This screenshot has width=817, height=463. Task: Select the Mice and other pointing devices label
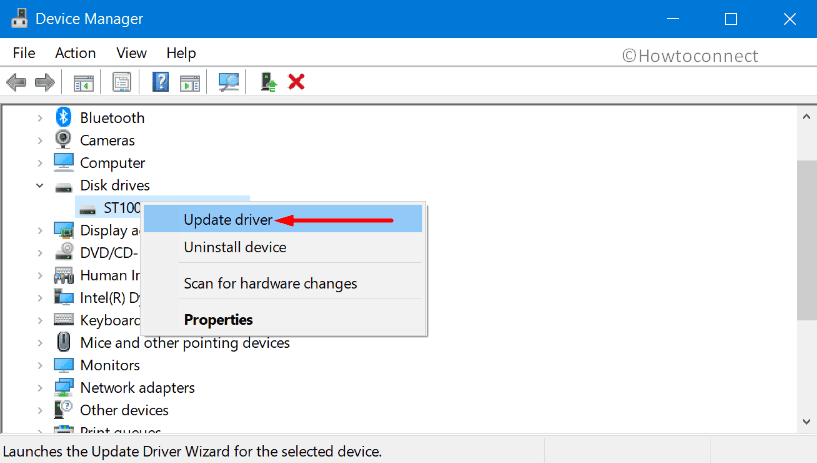(x=185, y=343)
